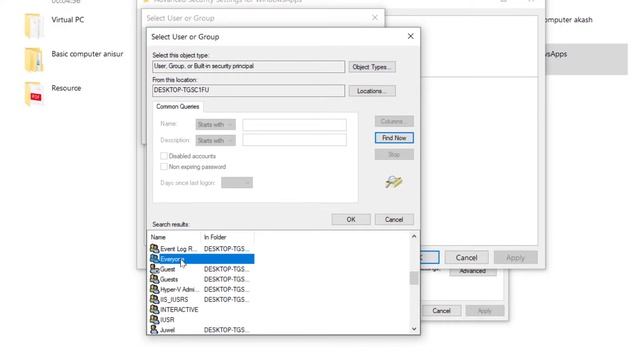Click the Hyper-V Admi... group icon

coord(154,289)
